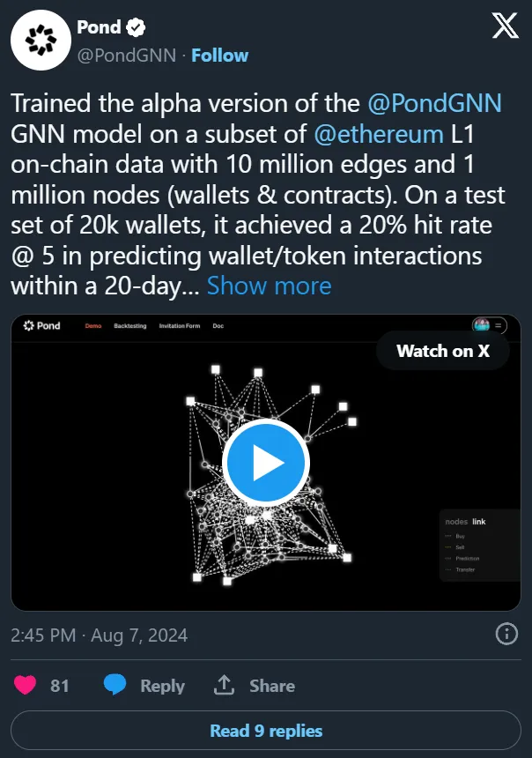Click the Pond profile avatar
Viewport: 532px width, 758px height.
click(40, 41)
